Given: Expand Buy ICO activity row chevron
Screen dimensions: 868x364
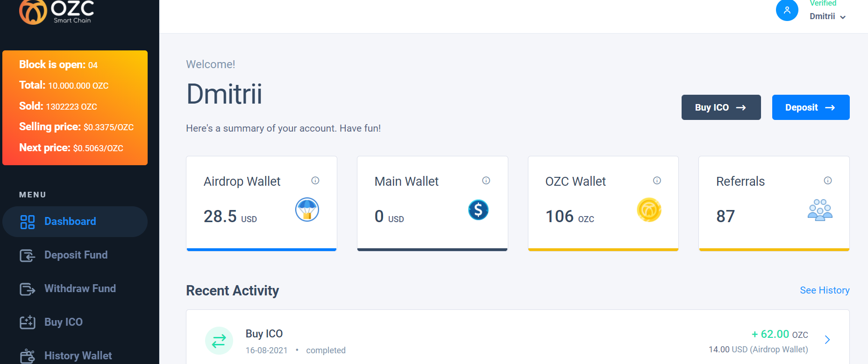Looking at the screenshot, I should [x=827, y=340].
